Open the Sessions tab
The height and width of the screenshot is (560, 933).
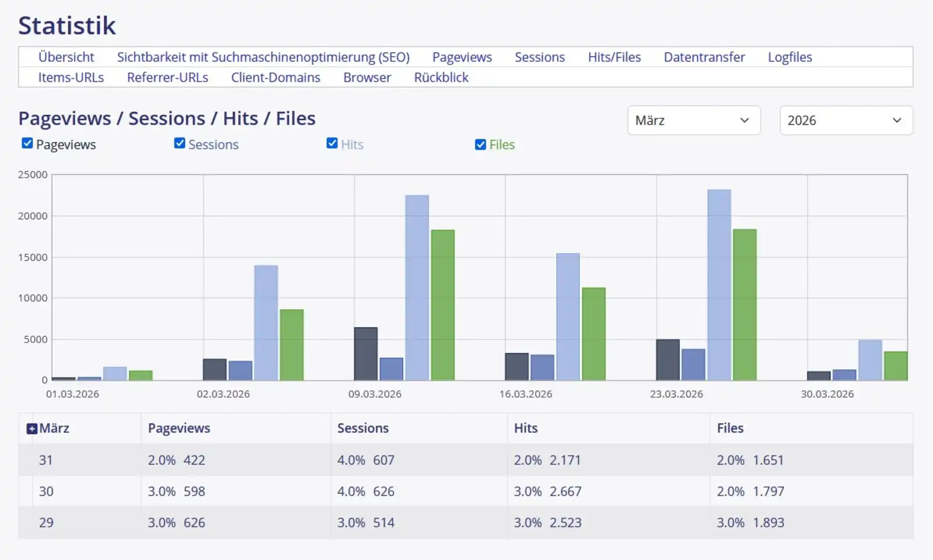539,57
